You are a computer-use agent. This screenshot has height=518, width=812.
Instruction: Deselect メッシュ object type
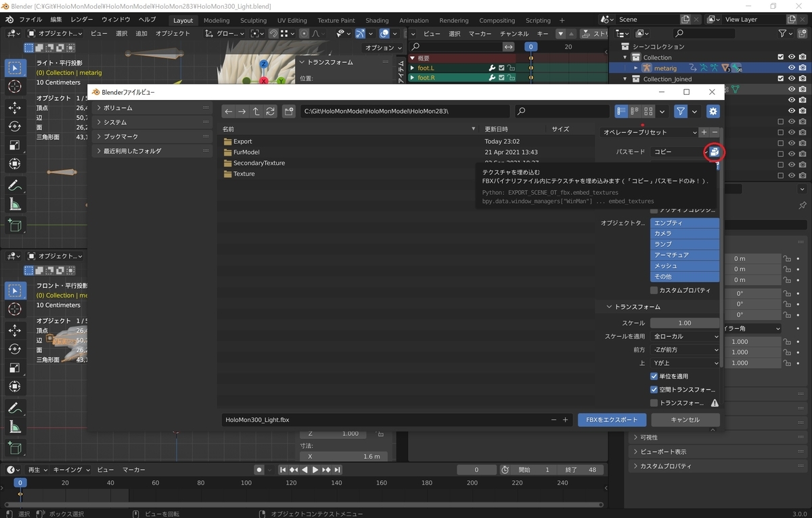[684, 266]
